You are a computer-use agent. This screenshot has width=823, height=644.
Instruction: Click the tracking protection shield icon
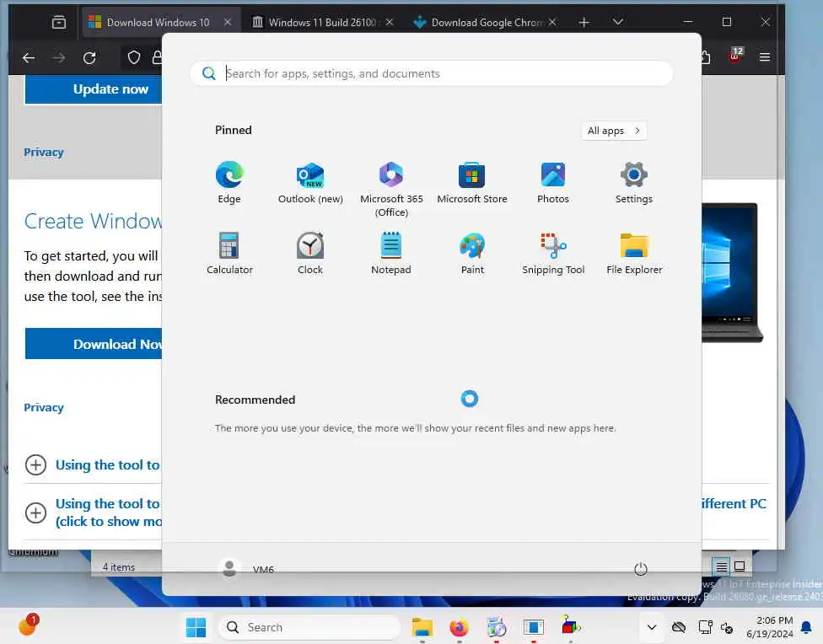click(134, 57)
